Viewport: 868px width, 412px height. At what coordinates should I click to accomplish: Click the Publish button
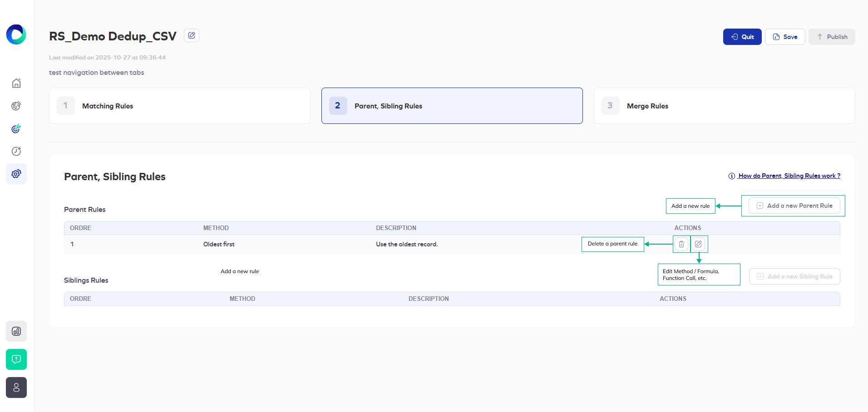pos(832,37)
